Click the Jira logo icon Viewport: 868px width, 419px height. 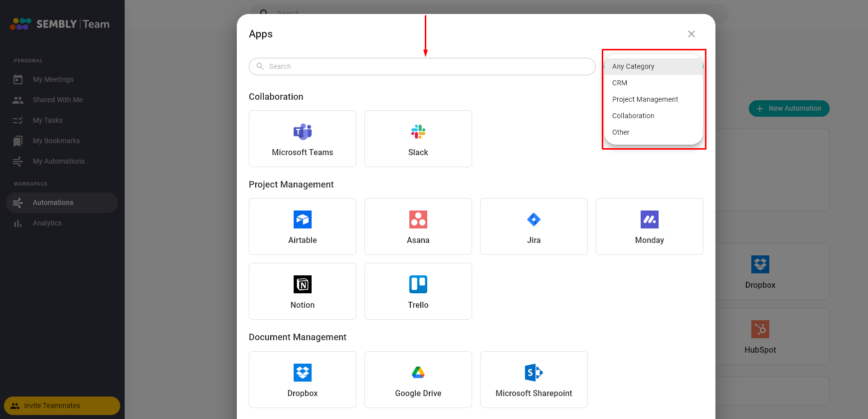[x=534, y=219]
